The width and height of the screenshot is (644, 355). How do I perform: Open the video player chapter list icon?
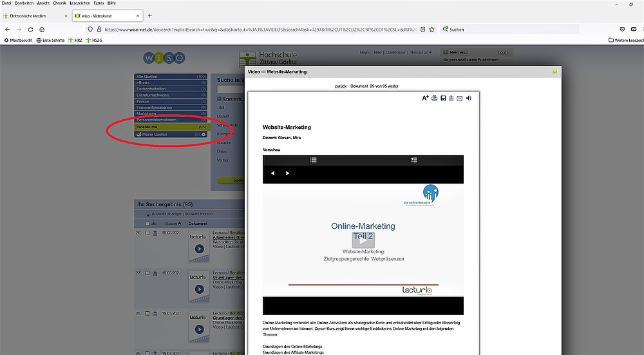tap(313, 160)
